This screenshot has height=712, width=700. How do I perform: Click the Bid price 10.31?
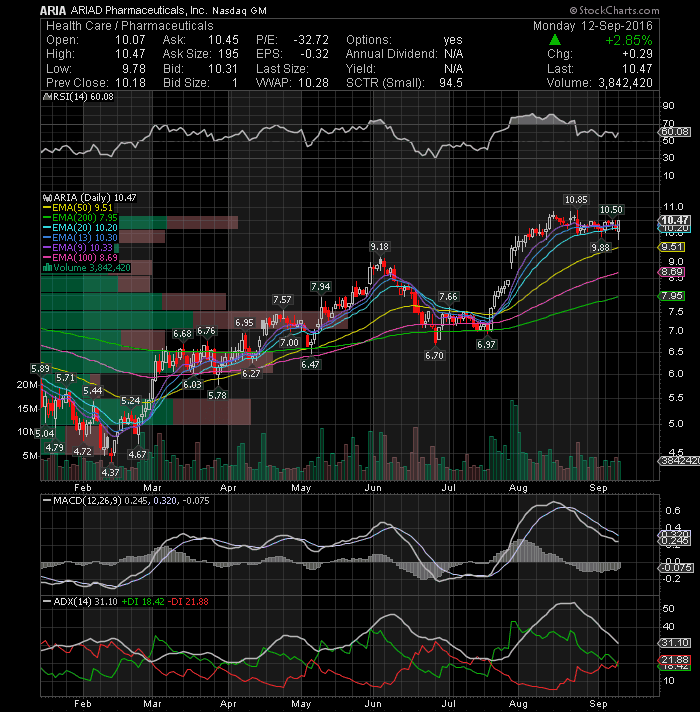[223, 69]
